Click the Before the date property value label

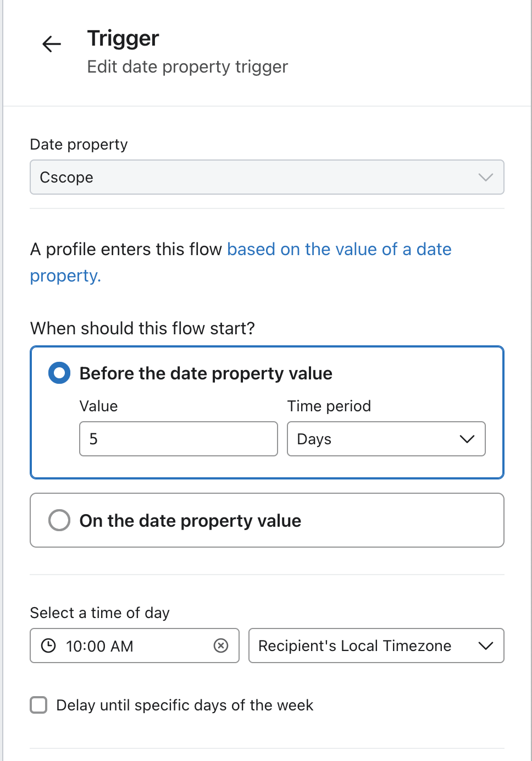click(x=206, y=373)
